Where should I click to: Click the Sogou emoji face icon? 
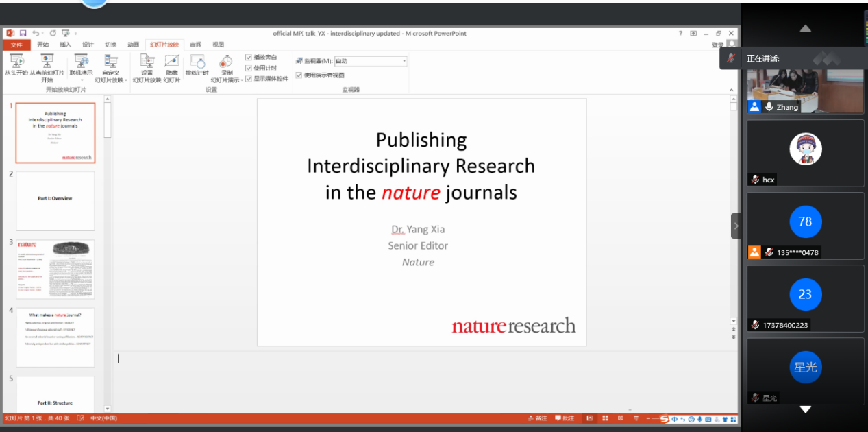(x=691, y=419)
